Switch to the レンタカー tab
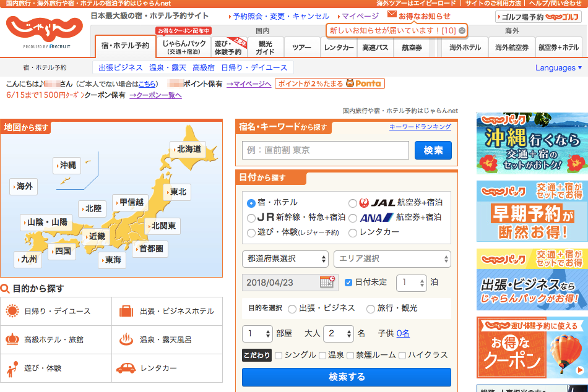Screen dimensions: 588x392 (x=339, y=48)
